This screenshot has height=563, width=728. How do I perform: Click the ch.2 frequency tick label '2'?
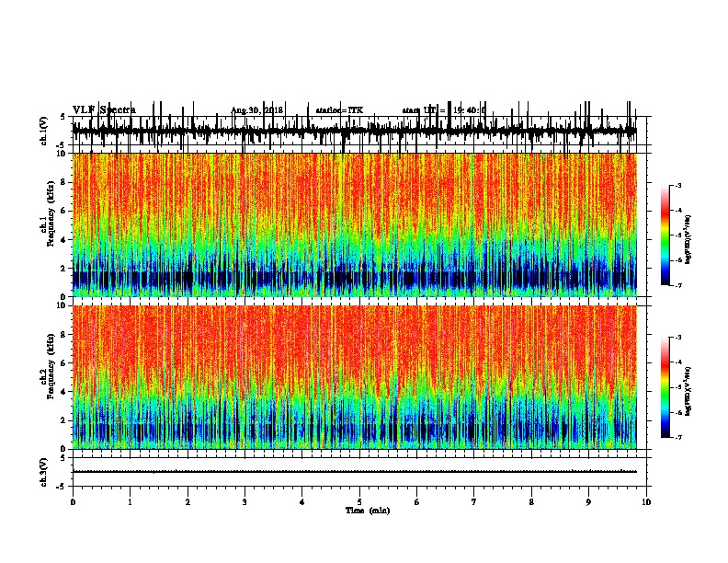pyautogui.click(x=64, y=420)
